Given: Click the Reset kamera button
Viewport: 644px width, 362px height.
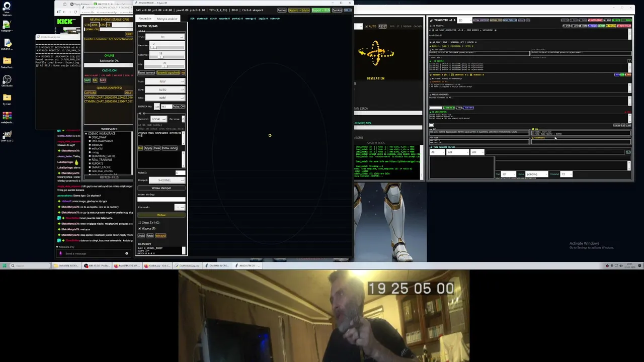Looking at the screenshot, I should tap(146, 72).
